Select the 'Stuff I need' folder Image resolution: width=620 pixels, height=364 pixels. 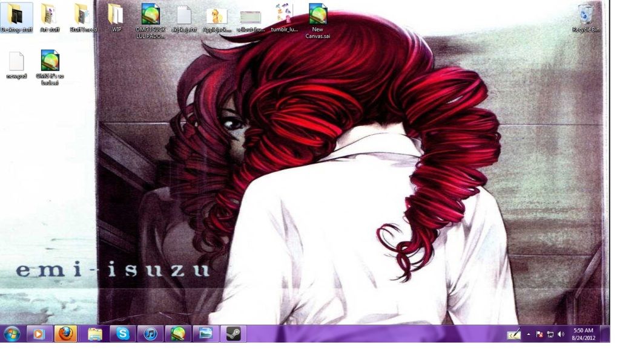[x=83, y=18]
